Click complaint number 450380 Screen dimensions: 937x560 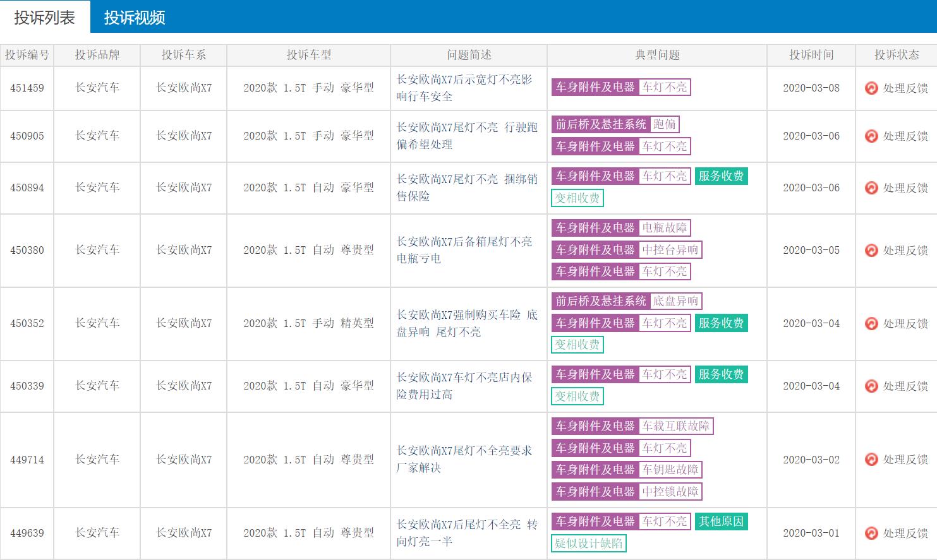27,250
